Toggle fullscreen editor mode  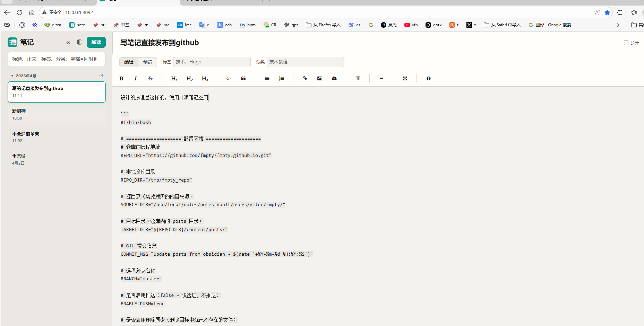[x=405, y=79]
